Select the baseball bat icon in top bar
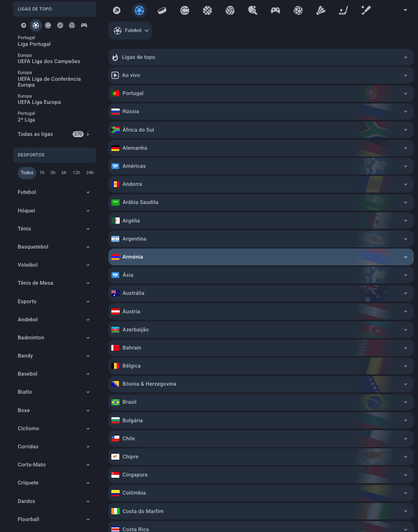The image size is (418, 532). click(366, 11)
